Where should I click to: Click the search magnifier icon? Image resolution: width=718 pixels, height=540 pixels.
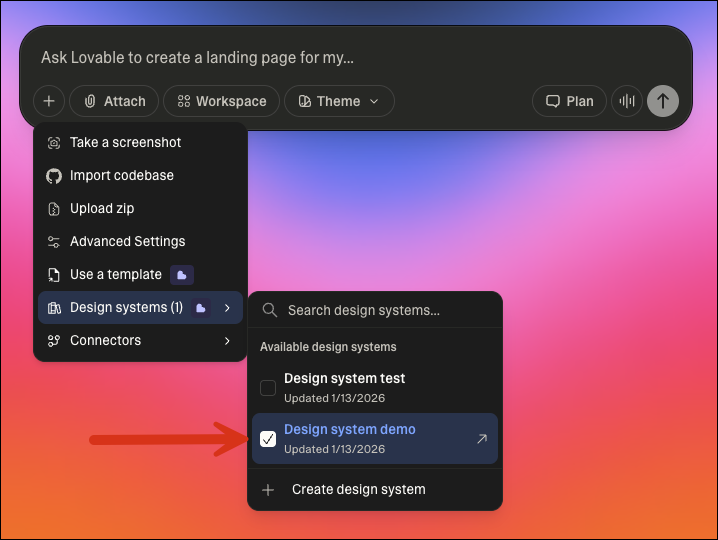[x=270, y=310]
